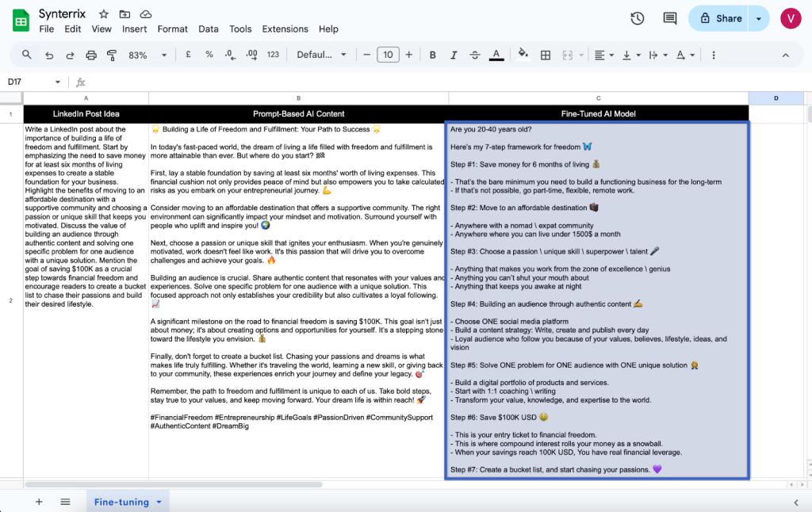Print the spreadsheet
Screen dimensions: 812x512
[91, 55]
